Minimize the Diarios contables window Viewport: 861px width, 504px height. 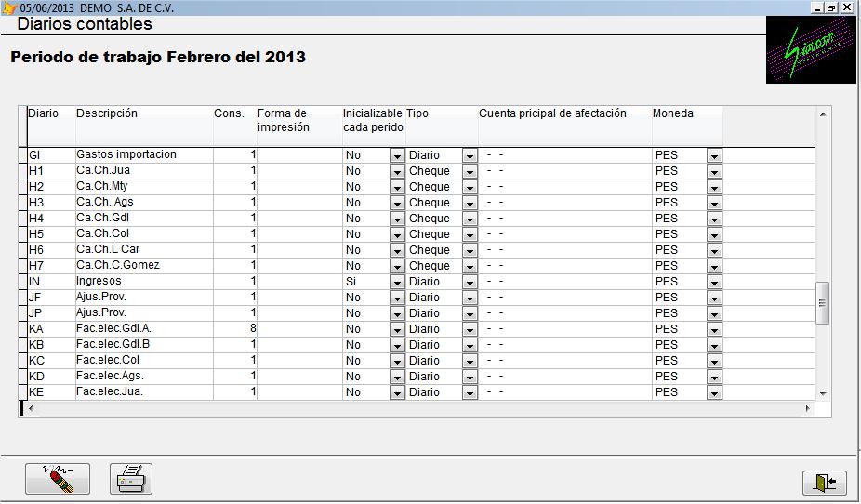(x=818, y=7)
